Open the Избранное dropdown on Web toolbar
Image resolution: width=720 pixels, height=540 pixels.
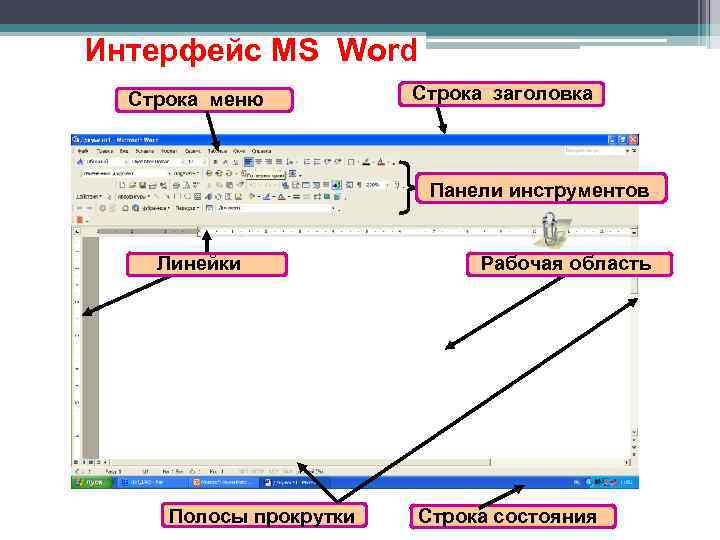[x=156, y=208]
